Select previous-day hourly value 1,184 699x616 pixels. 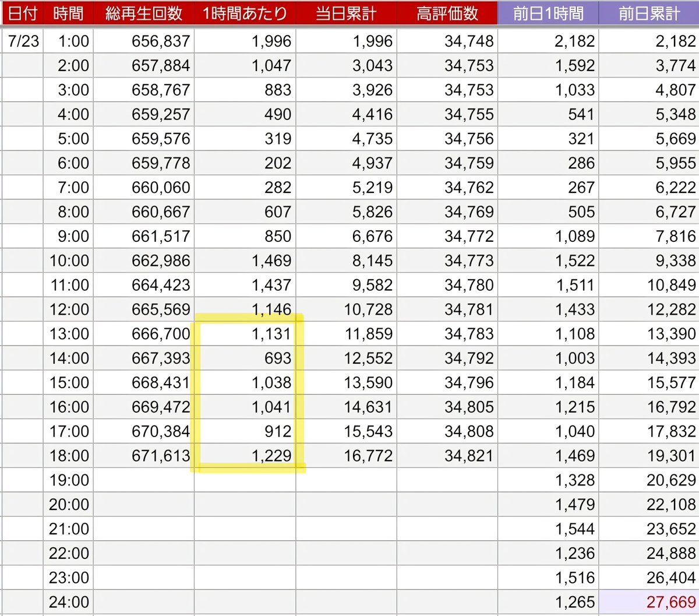click(548, 382)
